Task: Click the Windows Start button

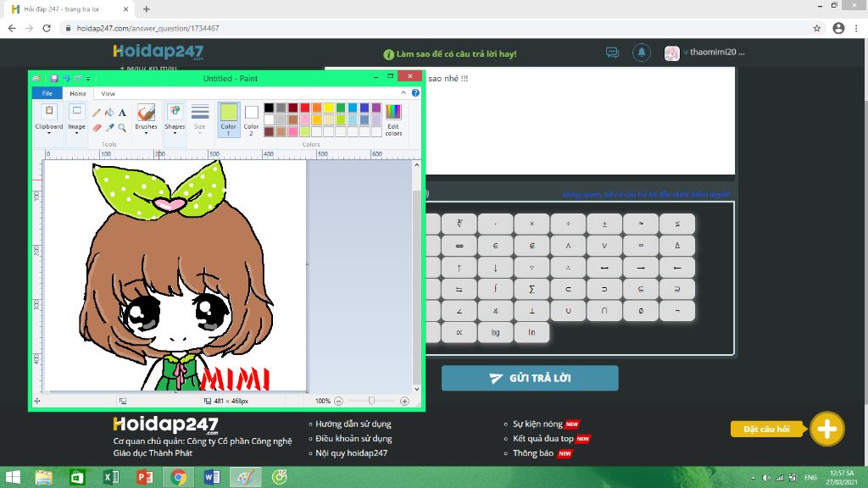Action: point(12,477)
